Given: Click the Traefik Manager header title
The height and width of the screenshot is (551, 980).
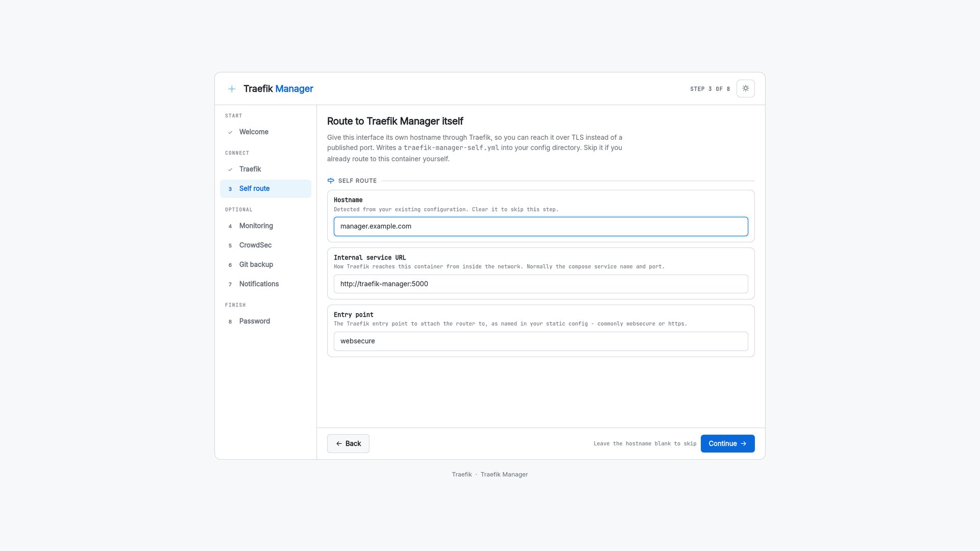Looking at the screenshot, I should (x=278, y=89).
